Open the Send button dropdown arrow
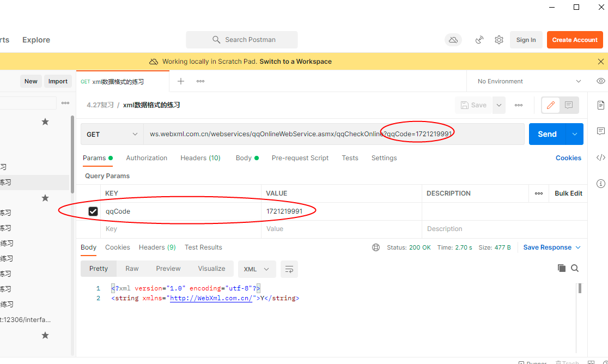This screenshot has width=608, height=364. pyautogui.click(x=575, y=134)
